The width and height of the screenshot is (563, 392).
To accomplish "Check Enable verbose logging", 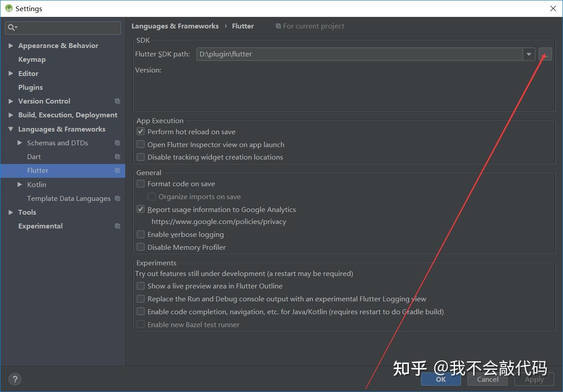I will tap(140, 234).
